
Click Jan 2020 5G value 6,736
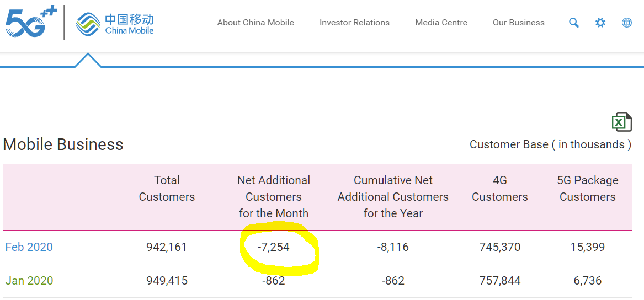click(x=588, y=281)
